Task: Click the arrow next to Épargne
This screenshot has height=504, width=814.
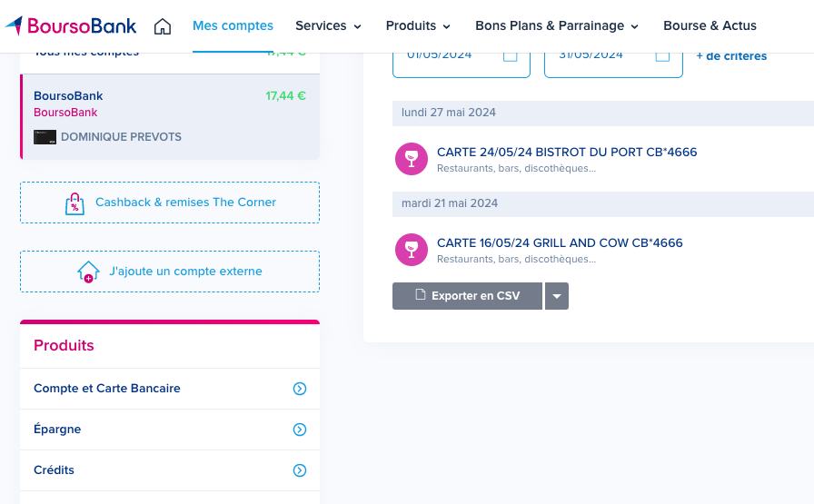Action: tap(300, 430)
